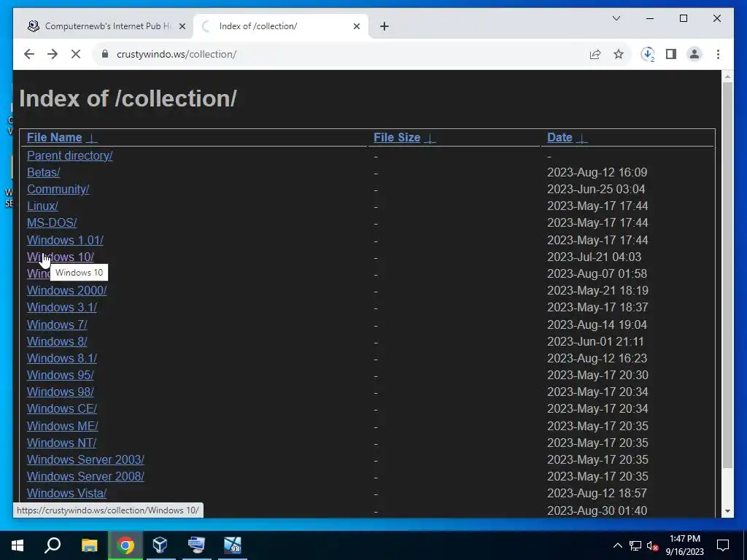Screen dimensions: 747x560
Task: Open the Chrome profile menu
Action: coord(694,54)
